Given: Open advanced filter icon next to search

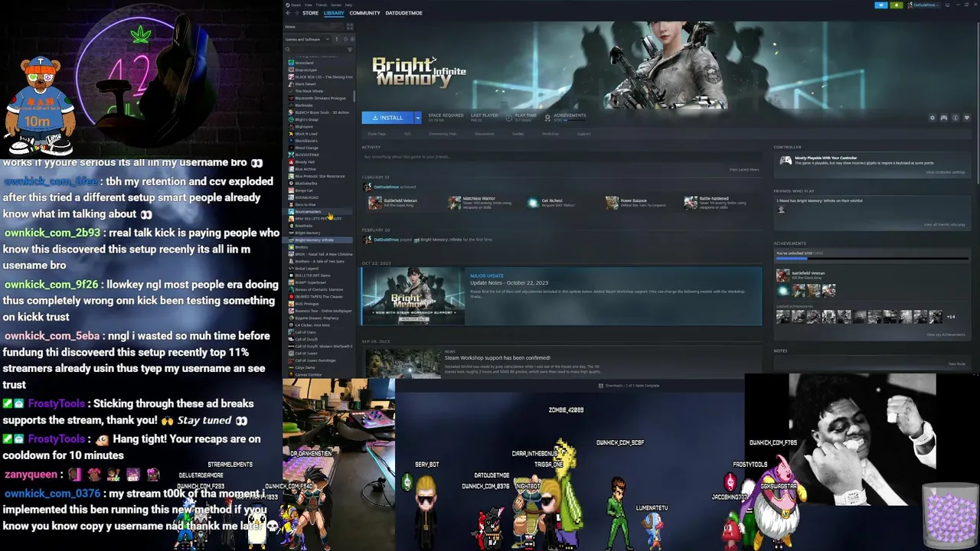Looking at the screenshot, I should [x=350, y=50].
